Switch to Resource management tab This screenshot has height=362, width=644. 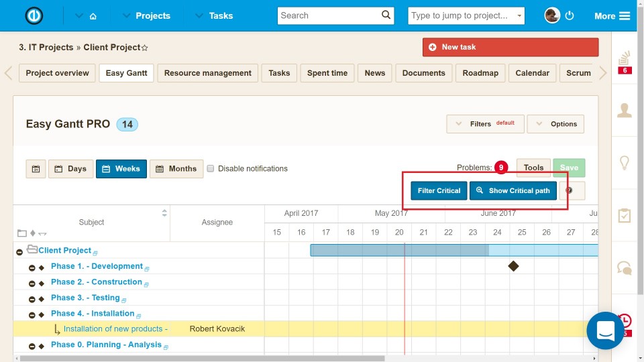(x=208, y=73)
